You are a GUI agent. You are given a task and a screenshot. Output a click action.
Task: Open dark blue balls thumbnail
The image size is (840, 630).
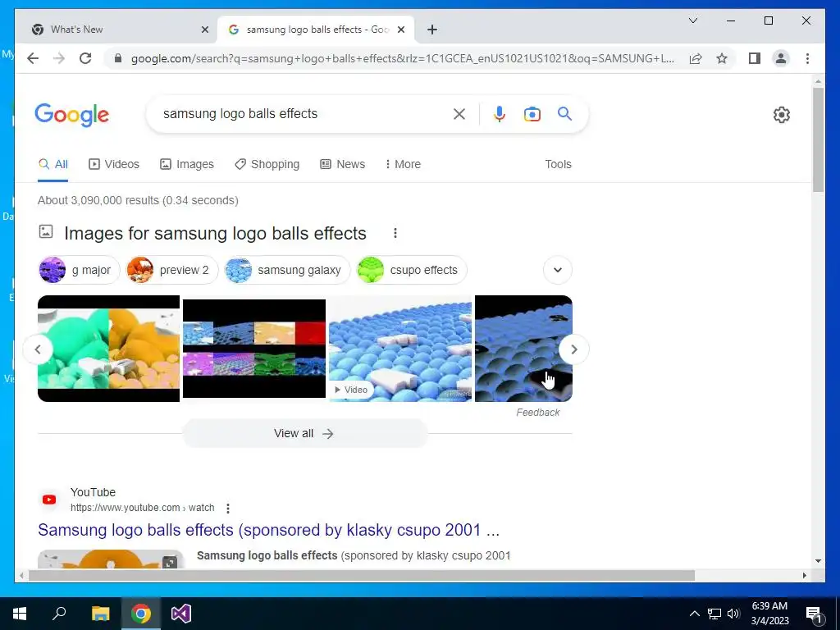tap(523, 349)
